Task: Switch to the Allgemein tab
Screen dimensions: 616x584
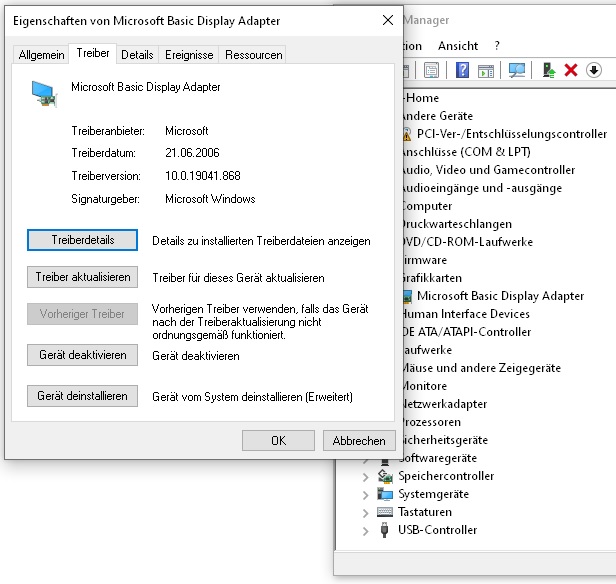Action: tap(41, 55)
